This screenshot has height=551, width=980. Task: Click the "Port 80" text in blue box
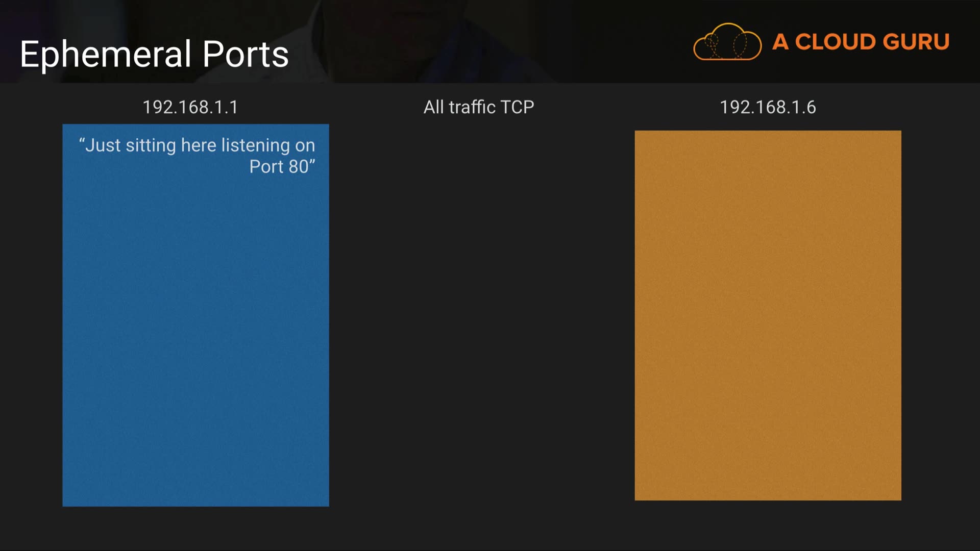[281, 167]
